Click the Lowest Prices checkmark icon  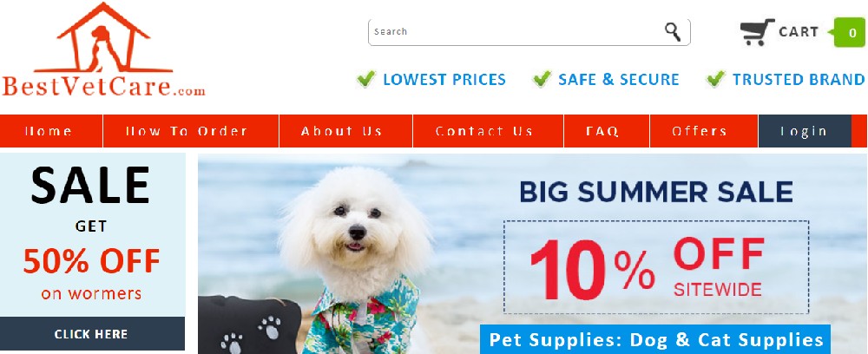(x=366, y=79)
